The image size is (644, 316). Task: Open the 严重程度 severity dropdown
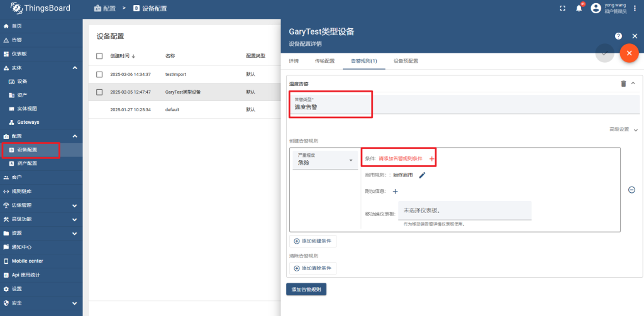(325, 160)
